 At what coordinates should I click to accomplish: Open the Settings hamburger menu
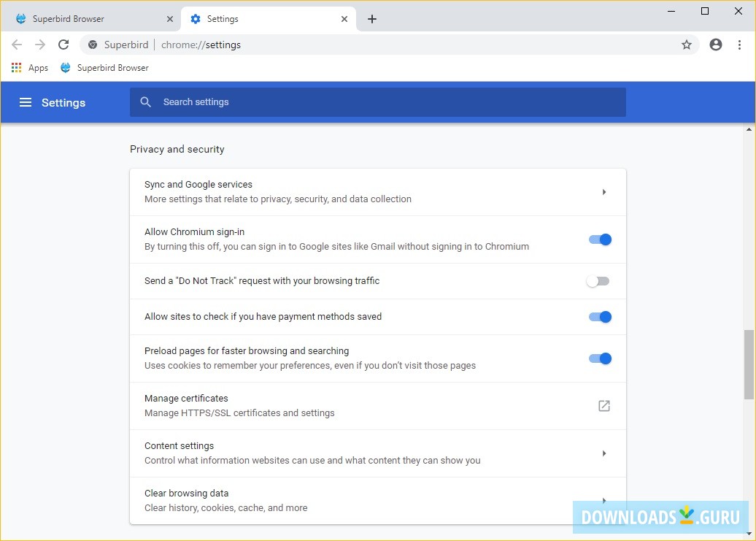[26, 102]
